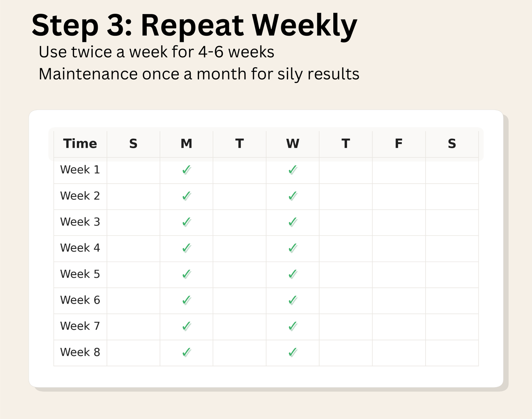This screenshot has height=419, width=532.
Task: Click the Week 1 row label
Action: (80, 170)
